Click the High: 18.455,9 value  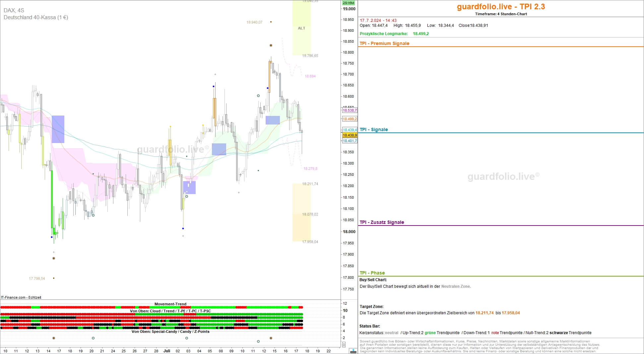(x=407, y=25)
